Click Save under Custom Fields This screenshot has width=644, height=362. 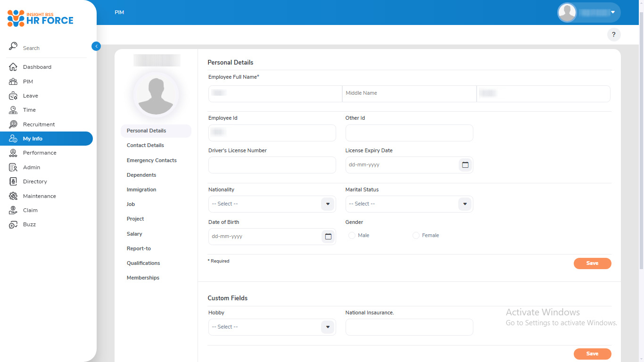pyautogui.click(x=592, y=354)
